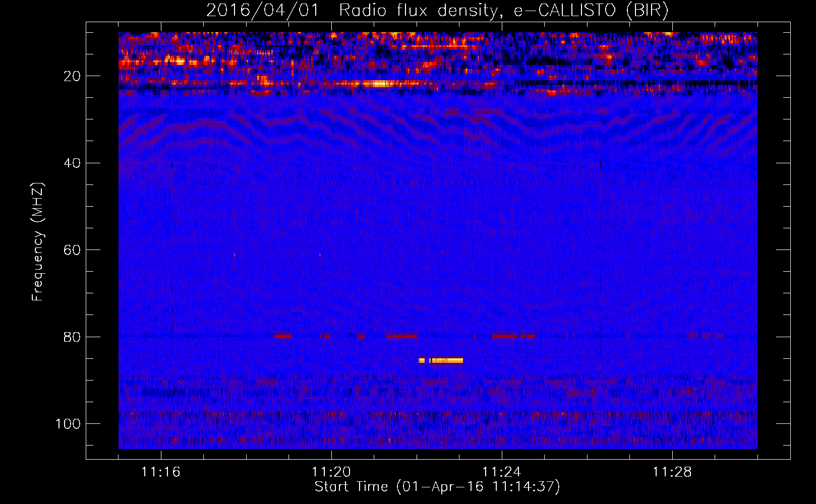Click the '60' frequency tick label
The height and width of the screenshot is (504, 816).
coord(73,250)
